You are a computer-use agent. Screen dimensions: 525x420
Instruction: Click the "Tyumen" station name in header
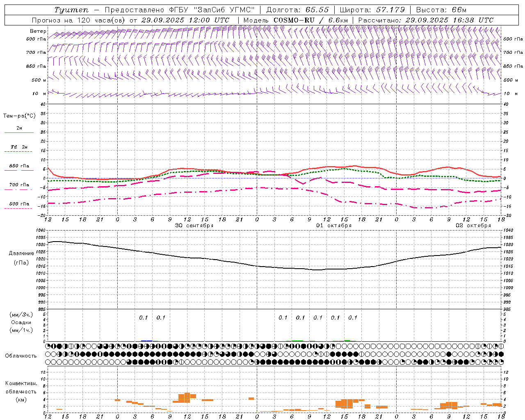(x=71, y=10)
